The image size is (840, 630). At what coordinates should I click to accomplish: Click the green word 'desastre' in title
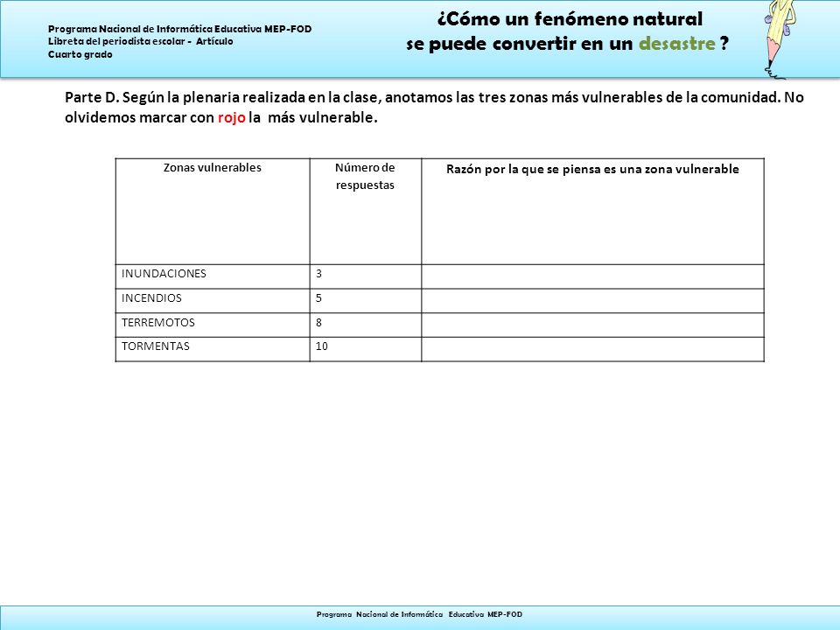[x=677, y=44]
